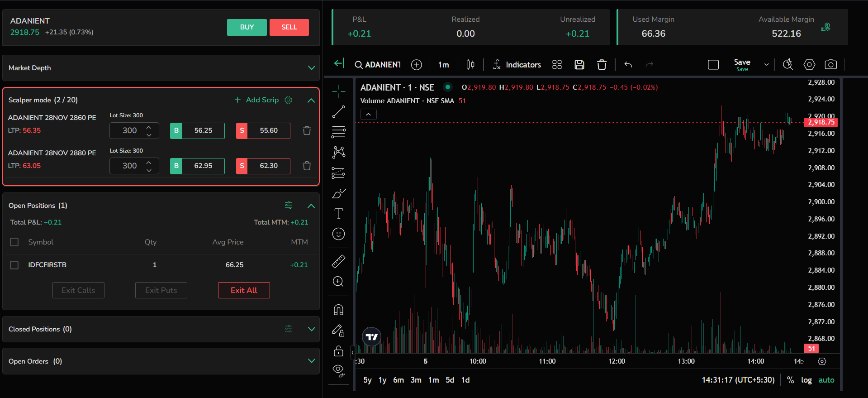
Task: Open the emoji icons tool
Action: (338, 234)
